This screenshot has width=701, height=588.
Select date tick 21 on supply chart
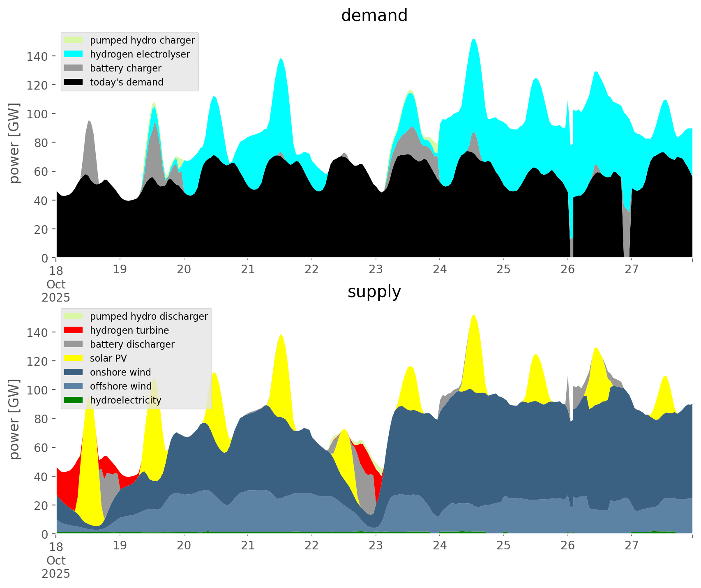tap(248, 546)
